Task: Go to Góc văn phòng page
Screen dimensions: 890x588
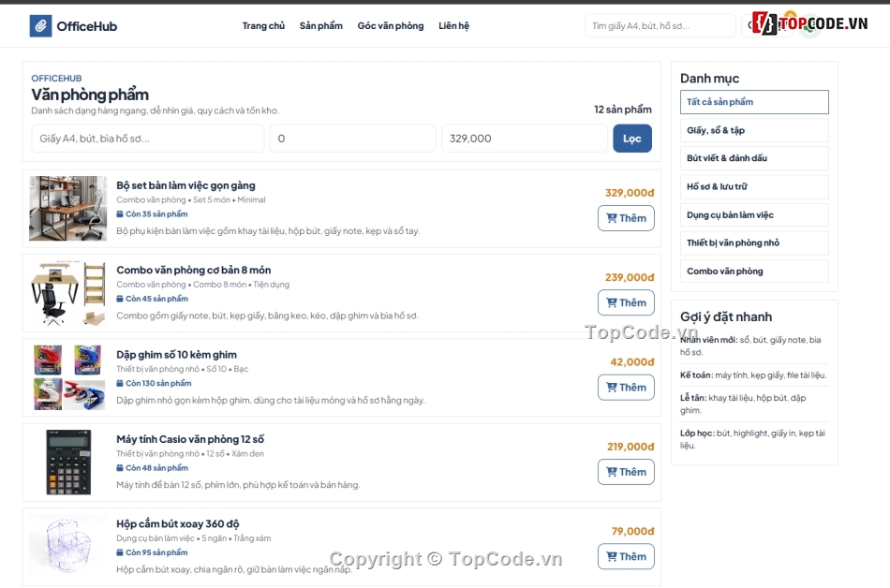Action: point(391,26)
